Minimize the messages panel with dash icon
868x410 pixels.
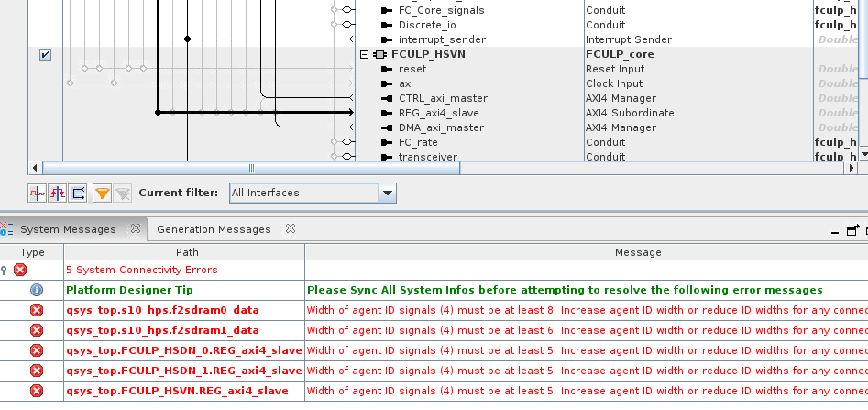coord(835,232)
